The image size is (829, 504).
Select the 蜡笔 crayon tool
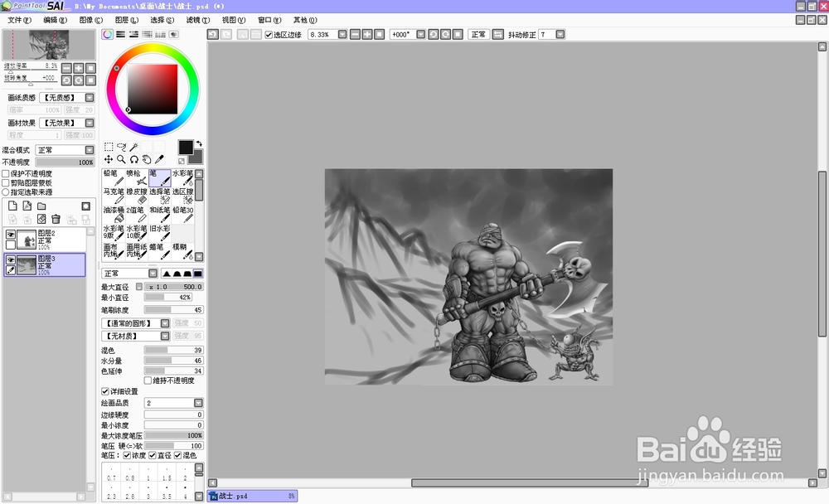(160, 252)
